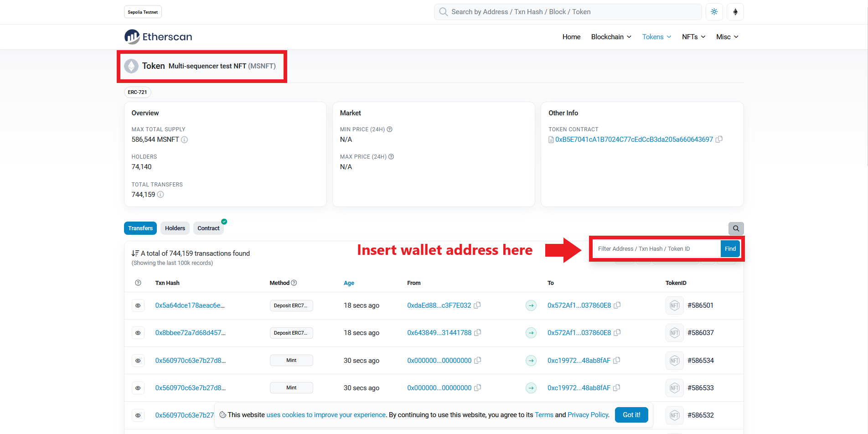The width and height of the screenshot is (868, 434).
Task: Click the NFT thumbnail for token #586501
Action: [674, 305]
